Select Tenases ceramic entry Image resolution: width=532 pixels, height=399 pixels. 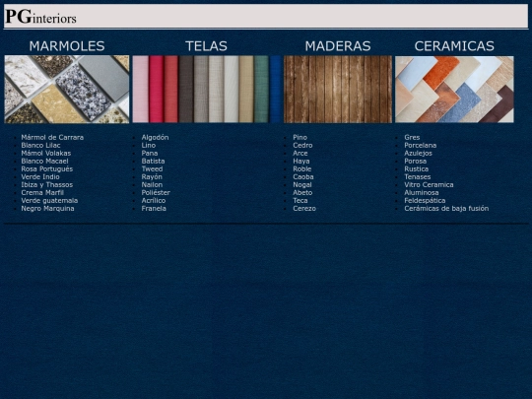point(418,176)
